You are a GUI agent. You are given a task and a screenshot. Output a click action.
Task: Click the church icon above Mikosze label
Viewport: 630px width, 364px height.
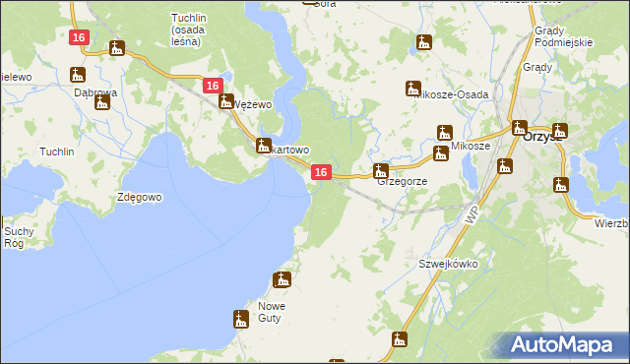[x=445, y=133]
